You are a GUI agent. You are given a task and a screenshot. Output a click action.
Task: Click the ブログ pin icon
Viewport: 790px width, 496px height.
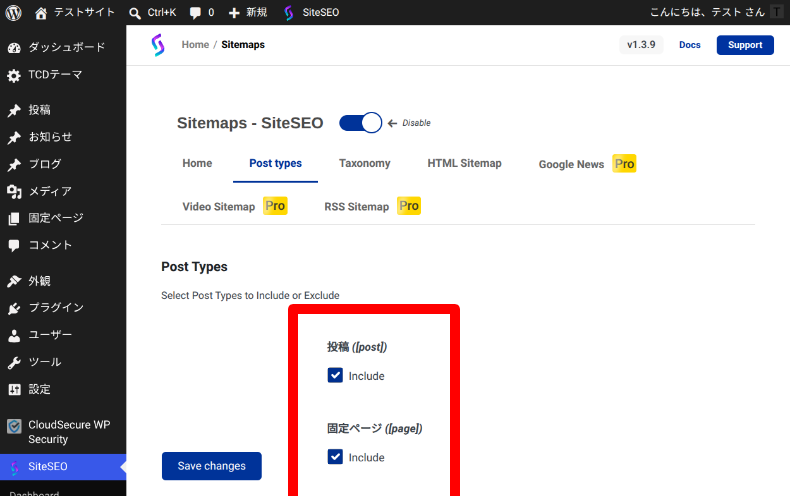(14, 165)
